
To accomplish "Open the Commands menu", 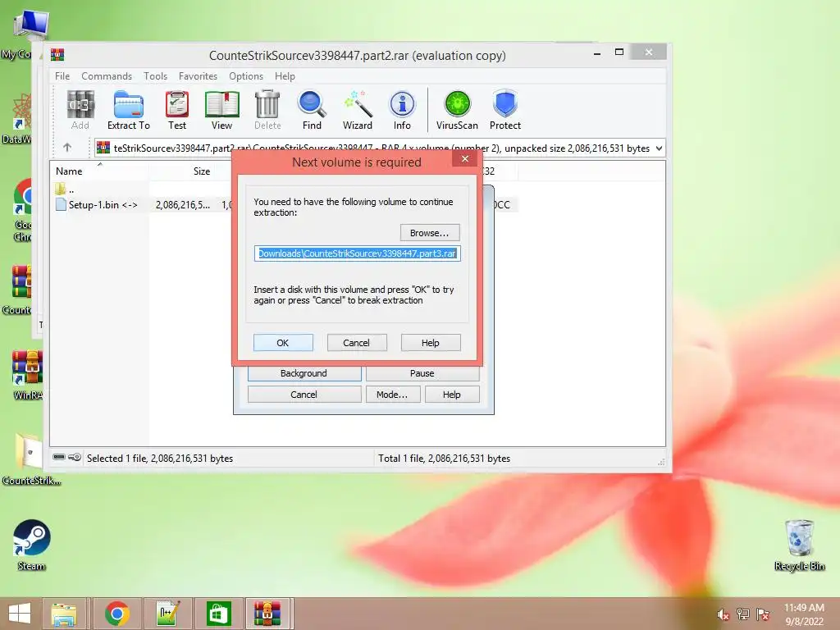I will (107, 76).
